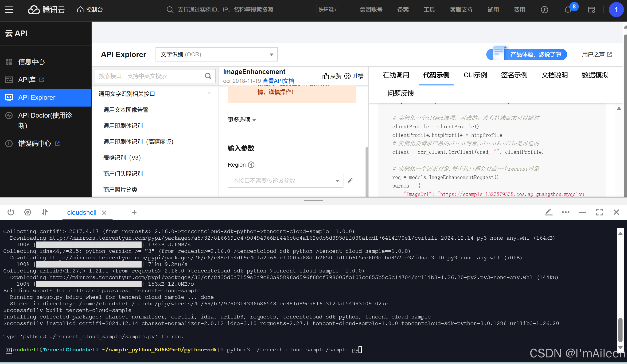
Task: Switch to the 文档说明 tab
Action: click(x=555, y=75)
